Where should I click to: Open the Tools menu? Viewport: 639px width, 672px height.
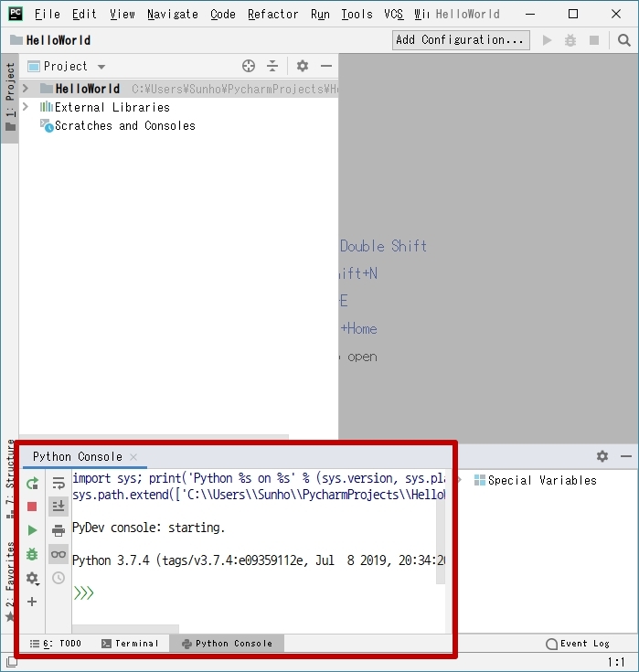point(357,14)
